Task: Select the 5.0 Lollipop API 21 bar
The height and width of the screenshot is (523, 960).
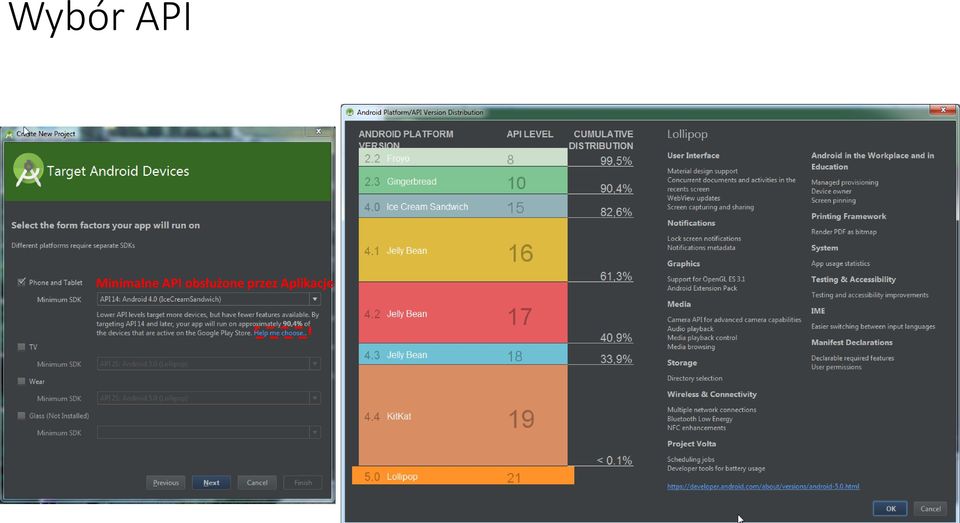Action: click(463, 476)
